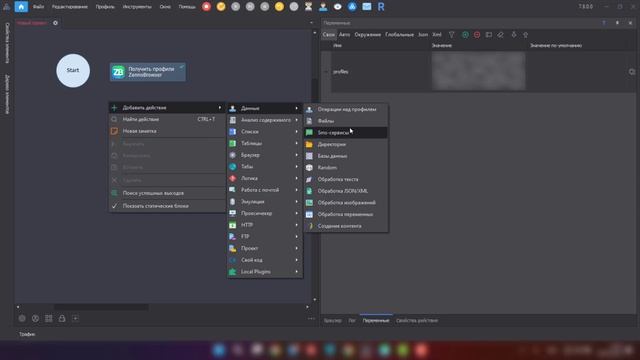The height and width of the screenshot is (360, 640).
Task: Switch to the Авто variables tab
Action: click(344, 35)
